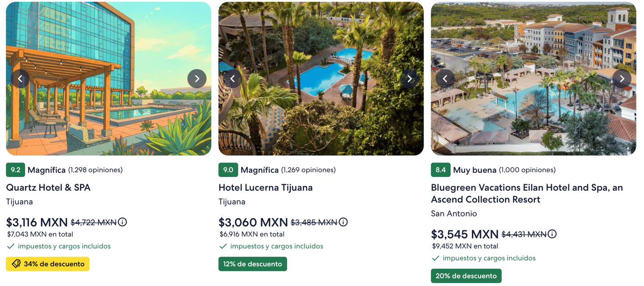The image size is (644, 286).
Task: View the 1,269 opiniones review count
Action: coord(308,170)
